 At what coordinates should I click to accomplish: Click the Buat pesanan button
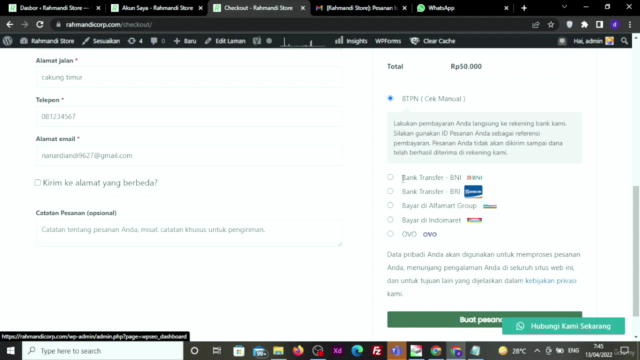click(x=484, y=320)
